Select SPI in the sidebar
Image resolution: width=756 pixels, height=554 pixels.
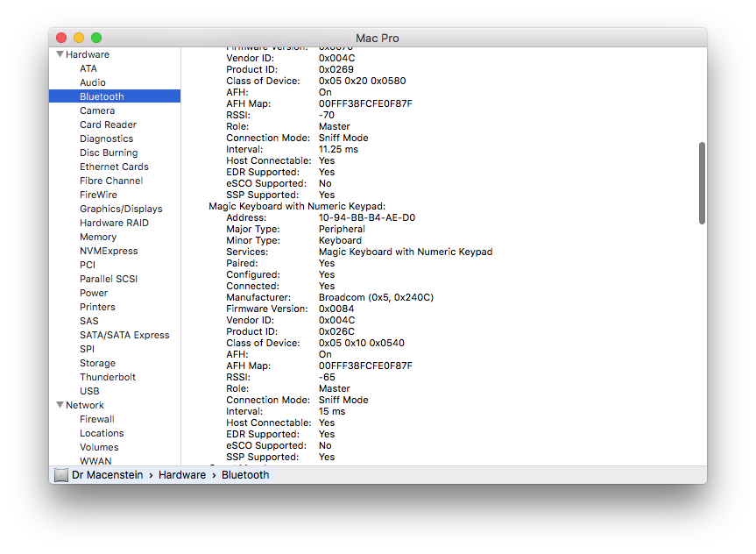pos(87,348)
